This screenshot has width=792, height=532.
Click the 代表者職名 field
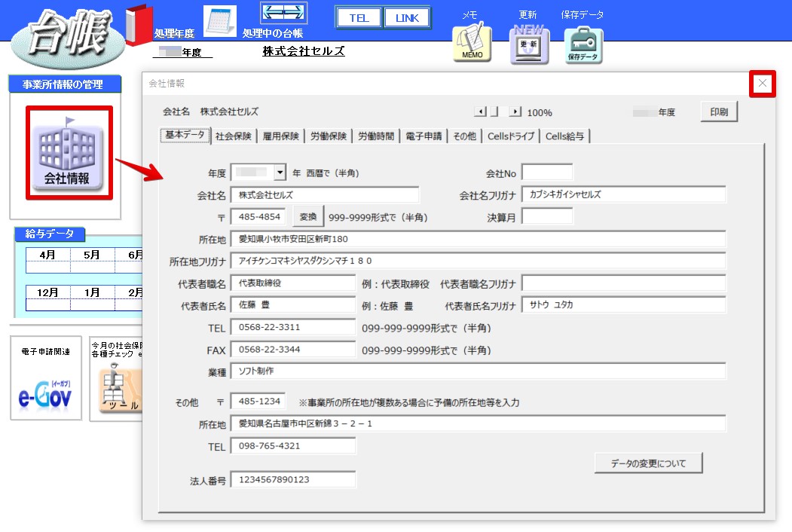click(x=293, y=283)
